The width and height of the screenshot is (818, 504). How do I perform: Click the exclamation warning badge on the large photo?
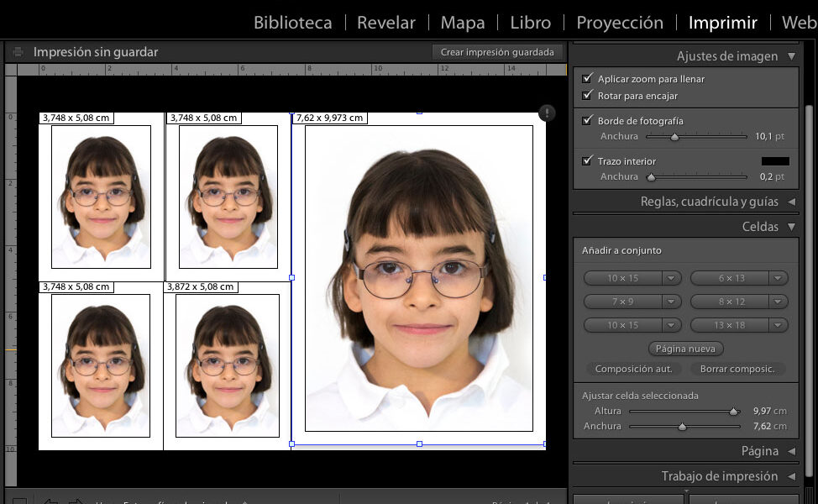tap(547, 113)
